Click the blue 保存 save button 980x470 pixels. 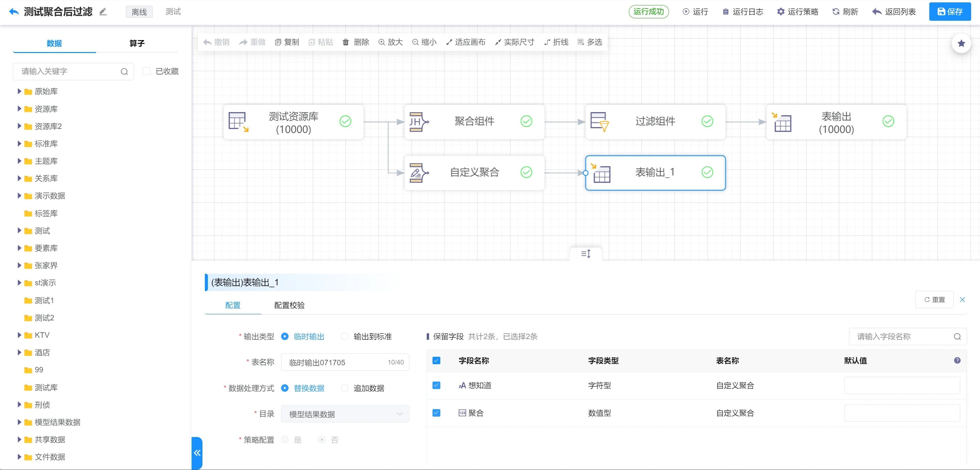point(950,12)
